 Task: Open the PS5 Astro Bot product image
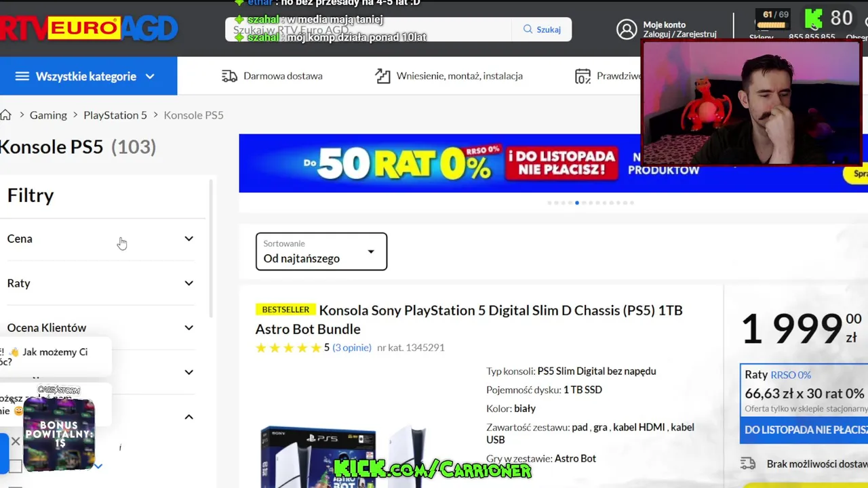(x=343, y=457)
